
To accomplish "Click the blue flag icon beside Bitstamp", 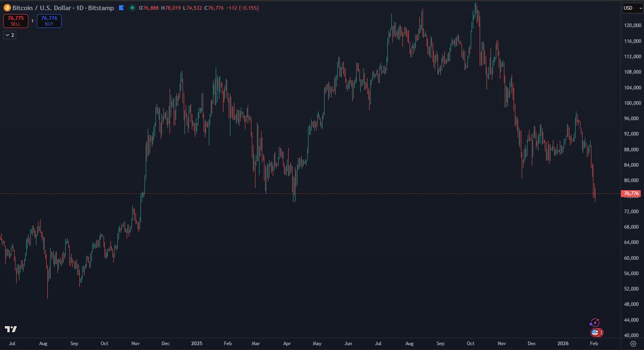I will (x=121, y=8).
